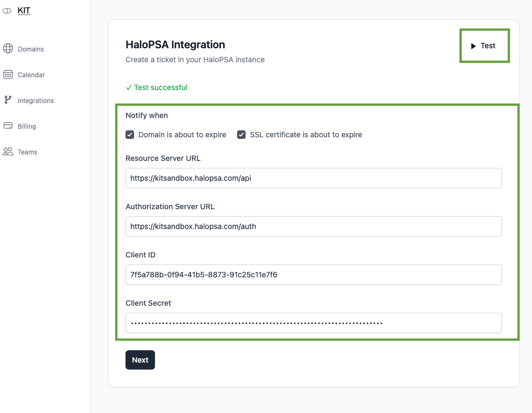The width and height of the screenshot is (532, 413).
Task: Focus the Resource Server URL field
Action: click(x=313, y=178)
